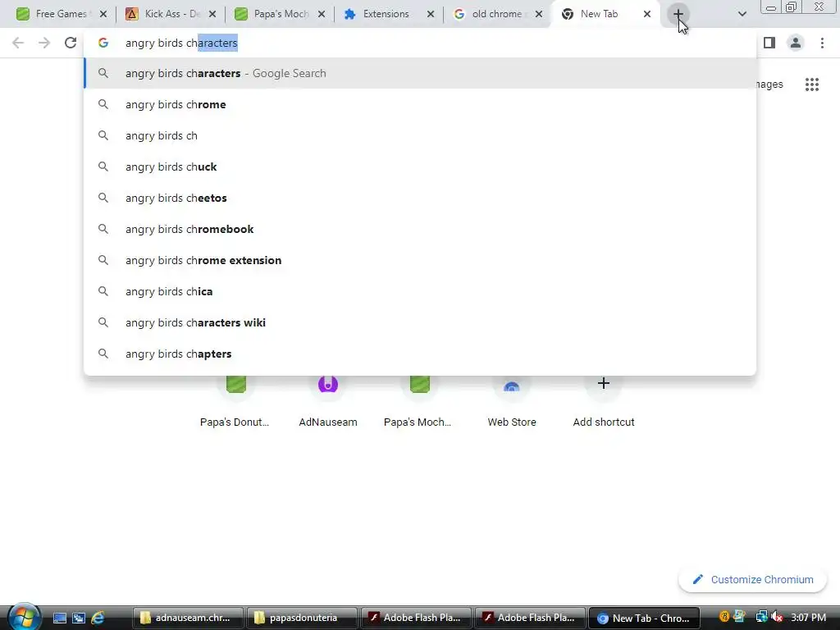Choose suggestion 'angry birds chrome'

(420, 104)
